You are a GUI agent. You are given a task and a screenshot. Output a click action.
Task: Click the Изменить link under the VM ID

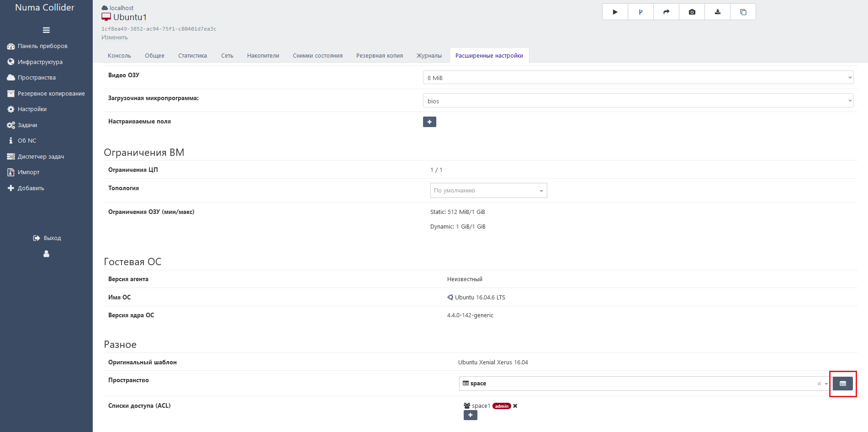(114, 37)
